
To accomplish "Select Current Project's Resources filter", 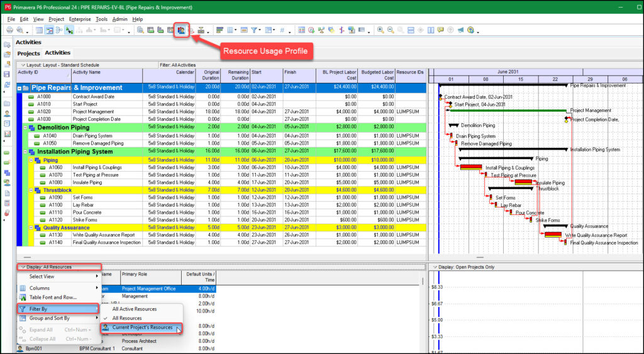I will (142, 328).
